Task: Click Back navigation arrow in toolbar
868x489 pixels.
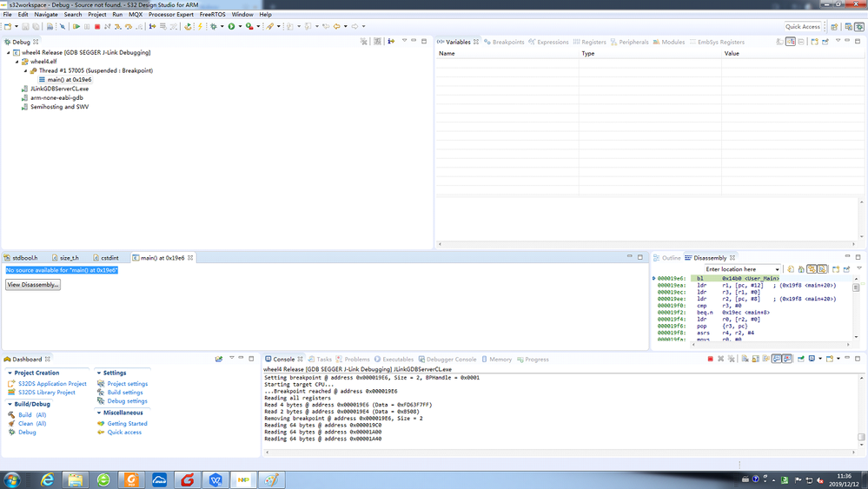Action: coord(336,26)
